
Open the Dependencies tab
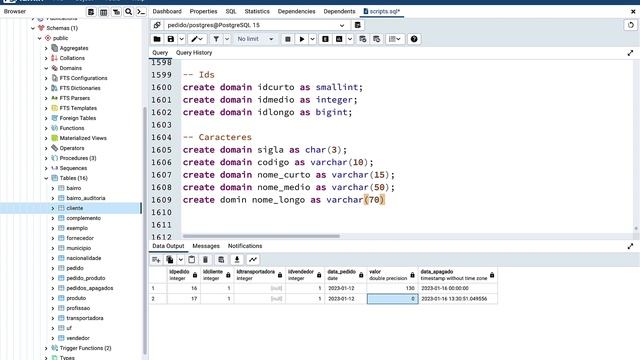pos(296,11)
